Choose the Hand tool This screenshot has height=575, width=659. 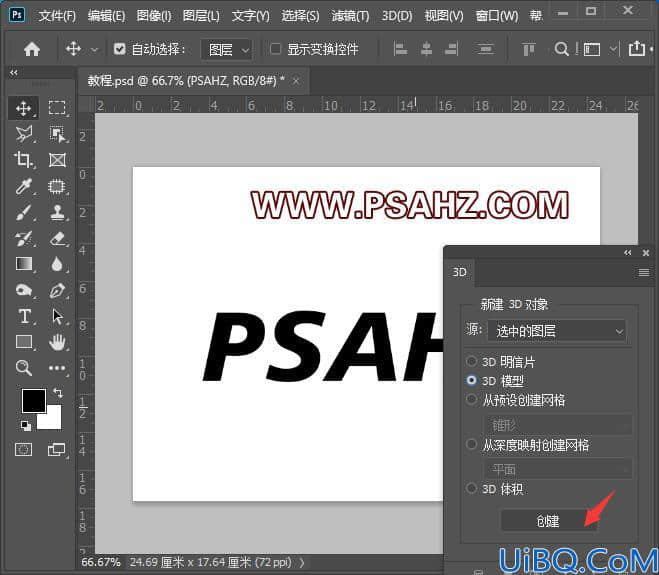[57, 342]
